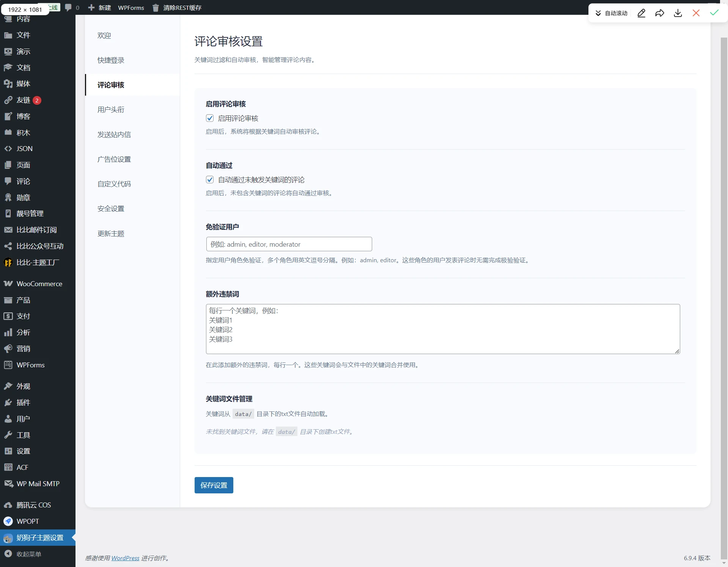Open 腾讯云 COS in the sidebar
The image size is (728, 567).
point(38,505)
